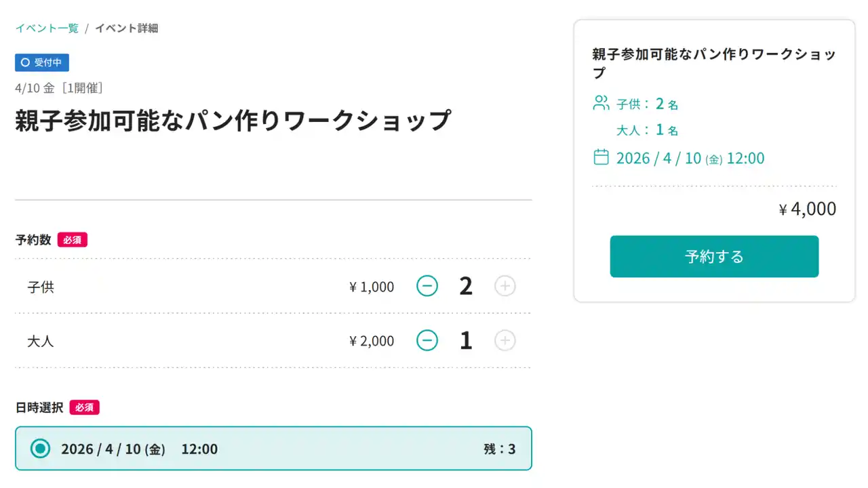Click the 子供 quantity number 2

pyautogui.click(x=466, y=287)
